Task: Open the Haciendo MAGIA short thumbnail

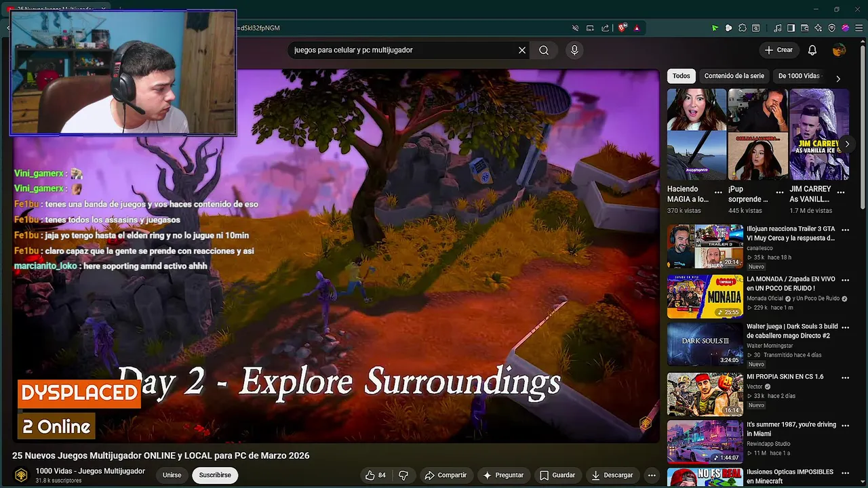Action: coord(696,134)
